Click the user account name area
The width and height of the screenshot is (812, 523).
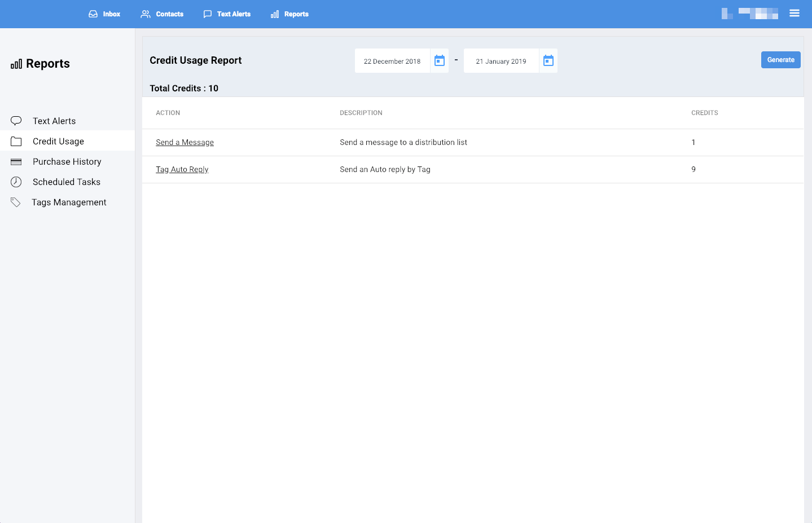coord(750,14)
